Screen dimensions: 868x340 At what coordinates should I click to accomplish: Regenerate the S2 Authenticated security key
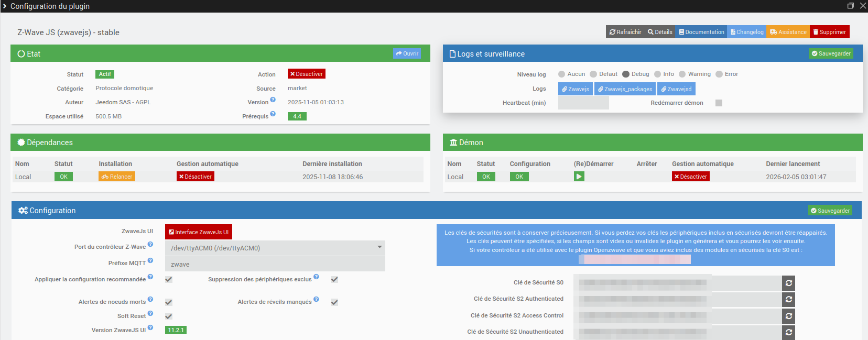tap(788, 300)
